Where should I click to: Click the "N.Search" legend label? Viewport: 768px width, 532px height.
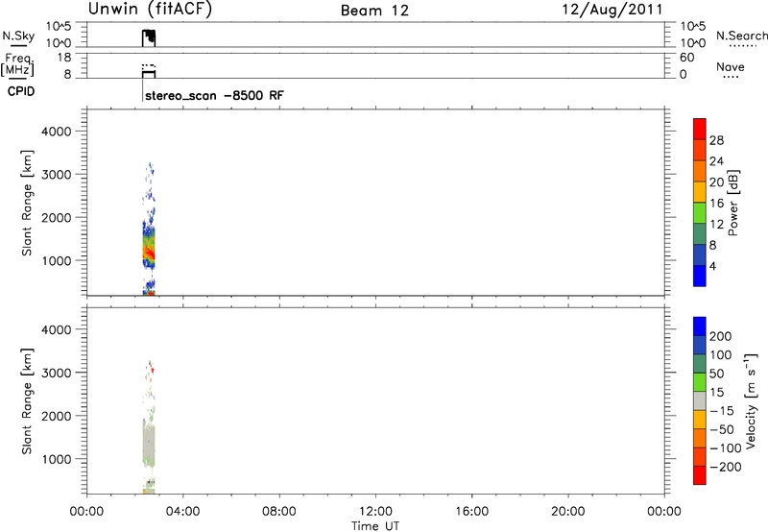click(x=741, y=36)
